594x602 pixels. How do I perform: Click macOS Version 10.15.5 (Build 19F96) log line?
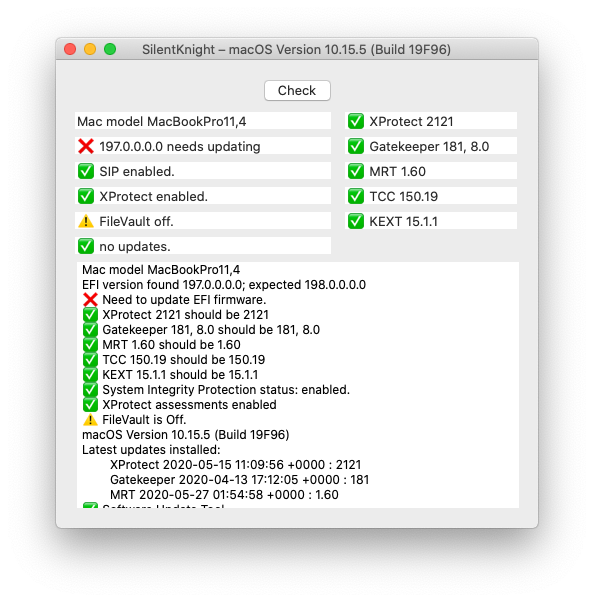185,435
